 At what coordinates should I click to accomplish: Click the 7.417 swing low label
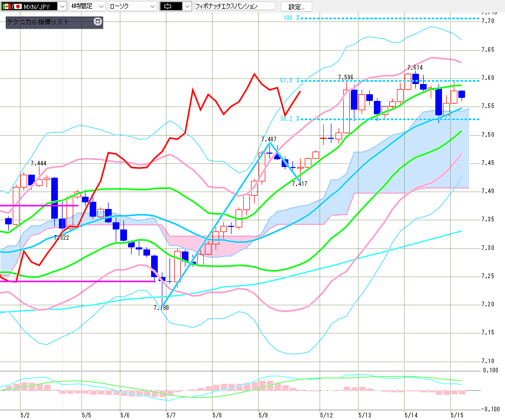click(300, 184)
